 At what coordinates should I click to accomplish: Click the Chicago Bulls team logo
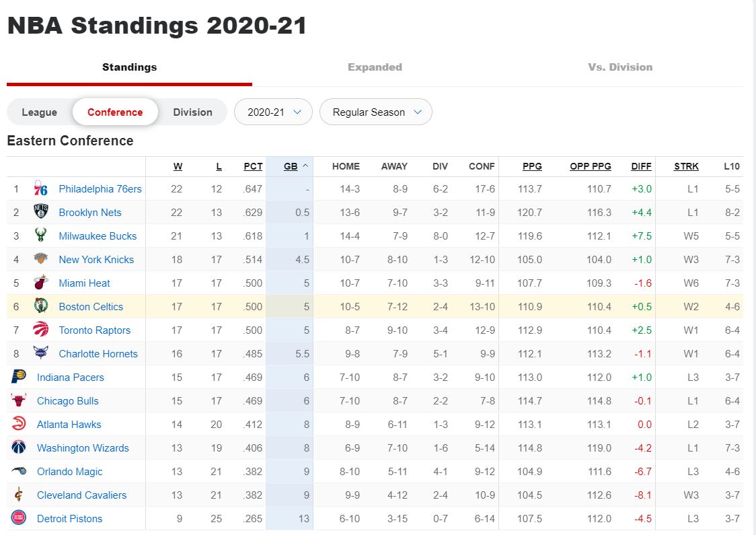pyautogui.click(x=19, y=400)
